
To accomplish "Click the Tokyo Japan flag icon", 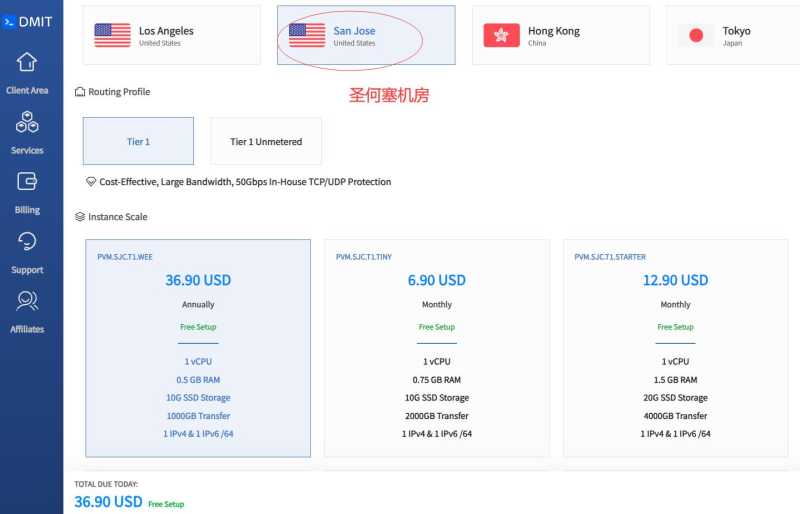I will click(x=696, y=35).
